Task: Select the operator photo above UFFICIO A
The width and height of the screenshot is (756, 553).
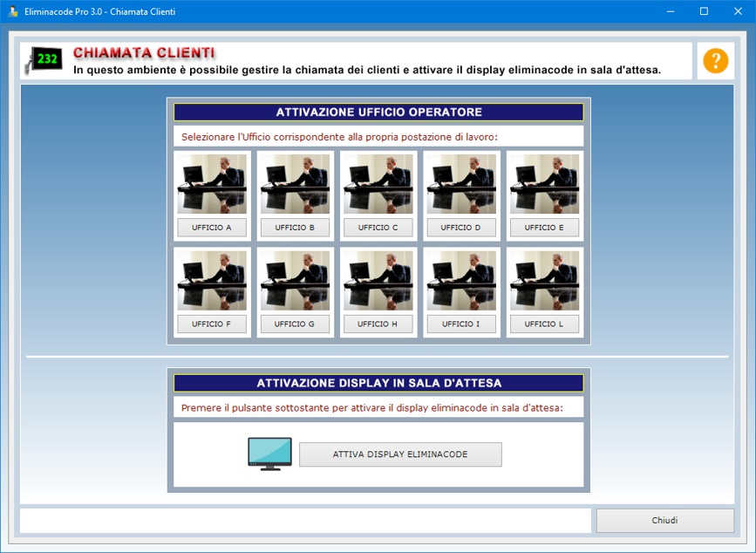Action: point(212,184)
